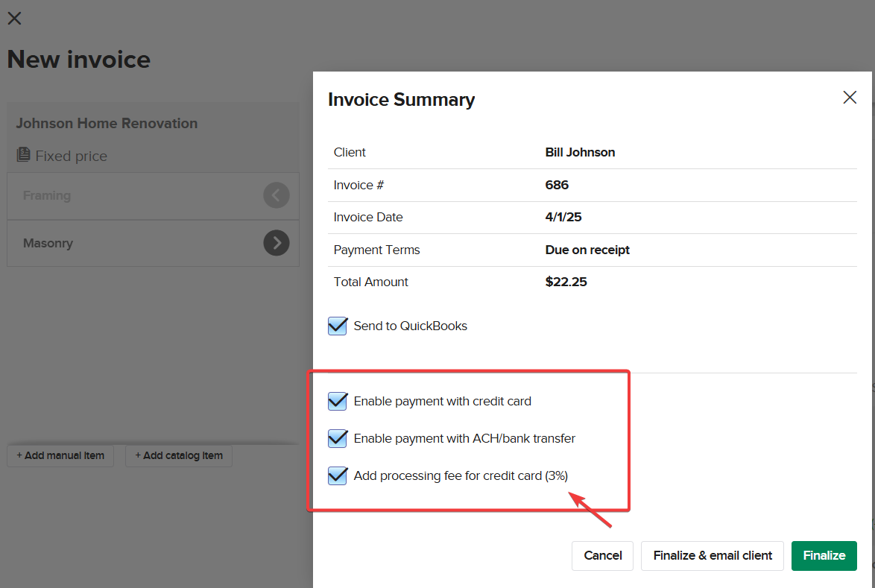Viewport: 875px width, 588px height.
Task: Select the Johnson Home Renovation section header
Action: pyautogui.click(x=107, y=123)
